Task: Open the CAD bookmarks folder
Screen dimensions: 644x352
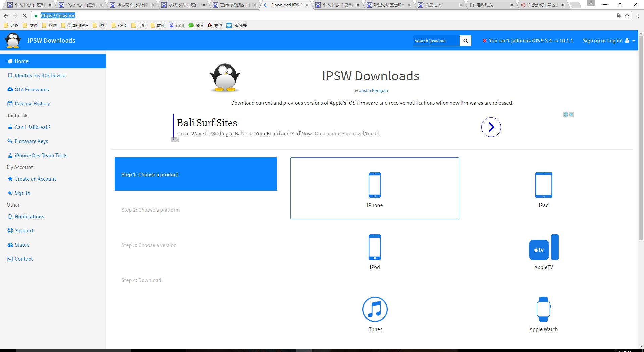Action: click(119, 25)
